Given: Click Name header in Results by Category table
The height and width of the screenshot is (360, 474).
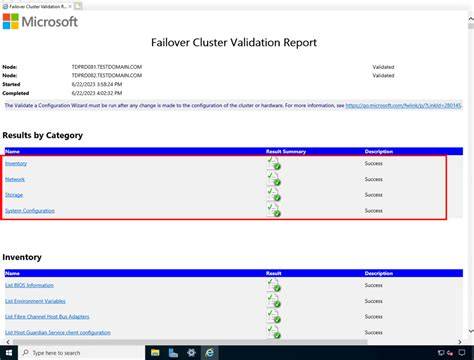Looking at the screenshot, I should (x=13, y=152).
